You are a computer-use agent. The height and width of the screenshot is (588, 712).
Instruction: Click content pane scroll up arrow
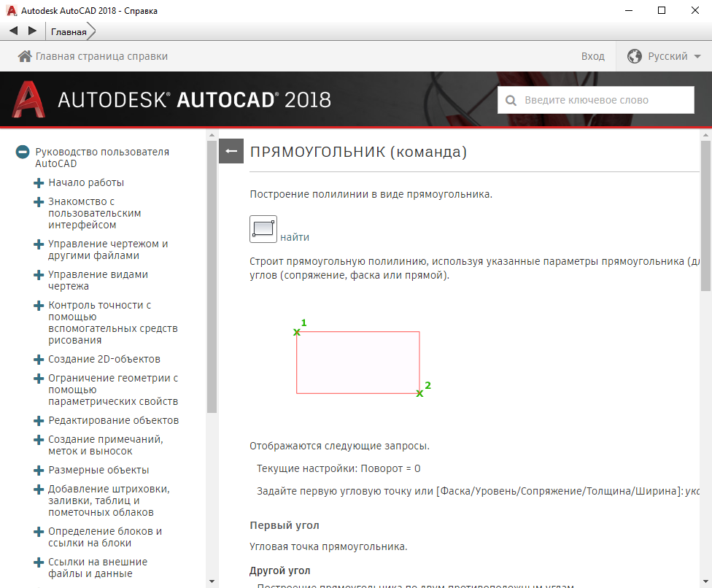pyautogui.click(x=705, y=135)
